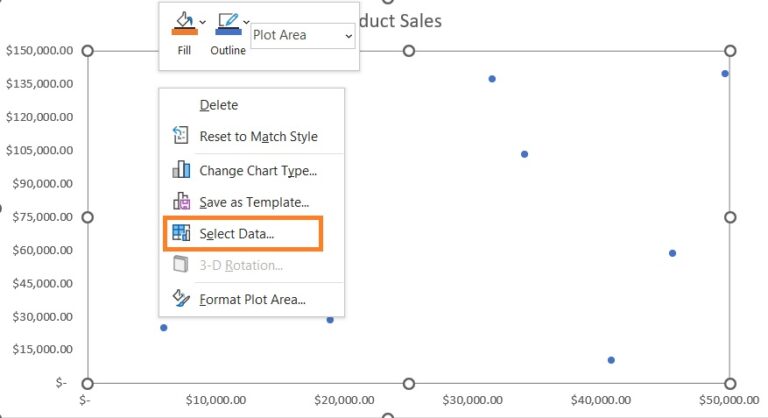
Task: Select the topmost data point near $50,000
Action: (x=725, y=73)
